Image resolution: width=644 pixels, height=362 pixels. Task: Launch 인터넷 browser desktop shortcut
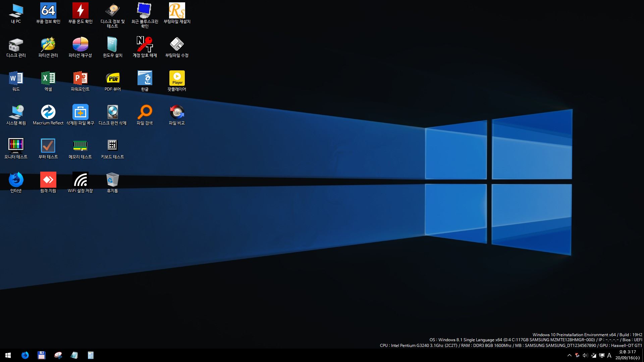(x=16, y=182)
